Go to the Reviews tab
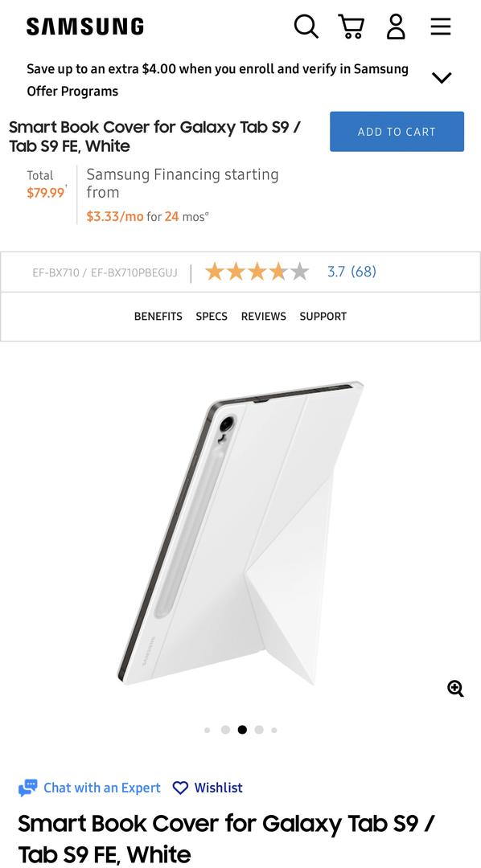Image resolution: width=481 pixels, height=868 pixels. [264, 316]
